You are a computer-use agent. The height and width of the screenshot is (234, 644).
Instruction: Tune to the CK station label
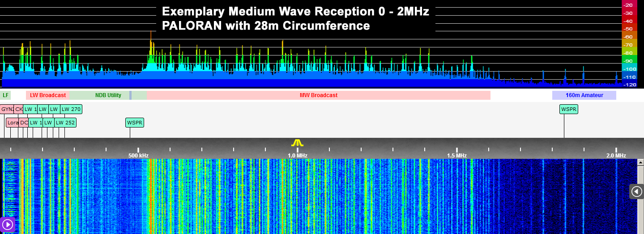18,109
